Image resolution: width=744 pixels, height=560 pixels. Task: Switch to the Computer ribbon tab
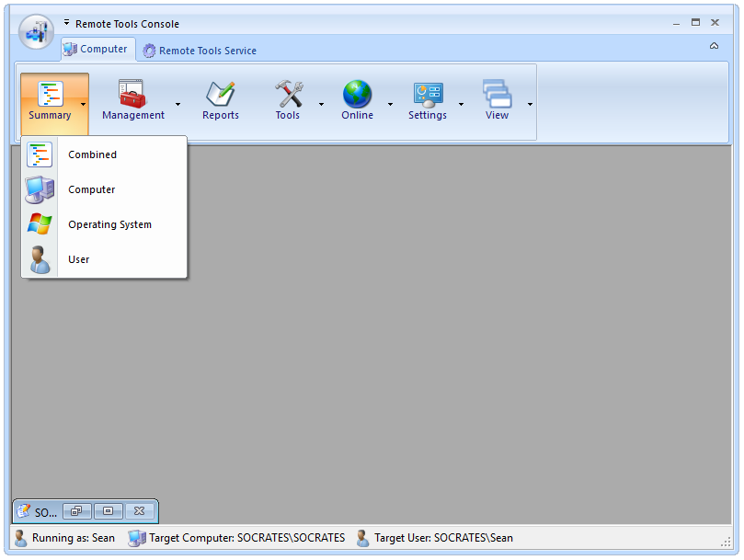[x=97, y=50]
